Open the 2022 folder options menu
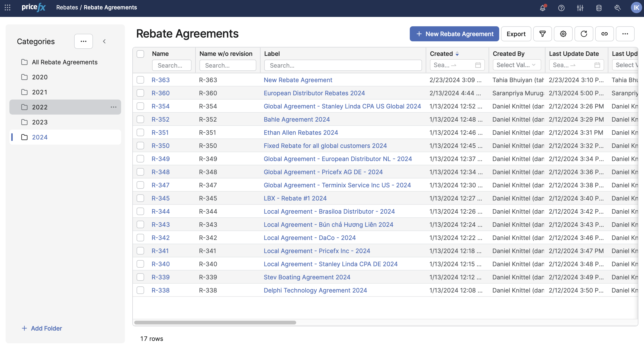Viewport: 644px width, 347px height. pos(114,107)
